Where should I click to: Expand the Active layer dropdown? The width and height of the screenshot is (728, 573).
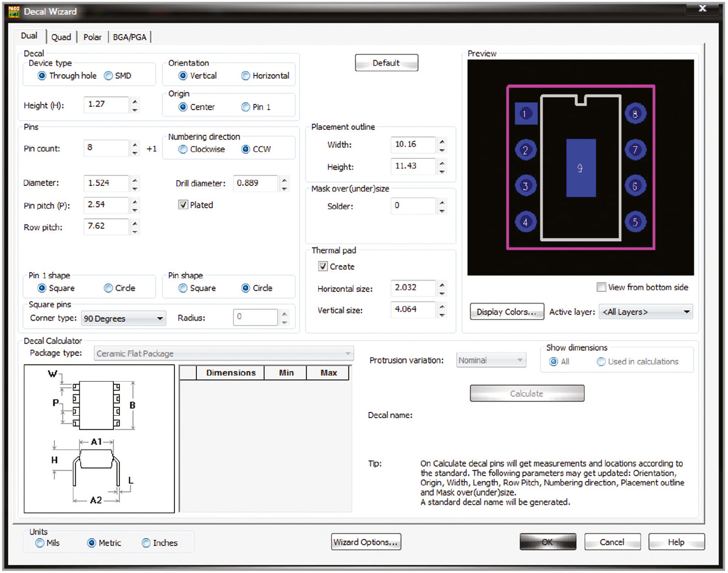pyautogui.click(x=686, y=312)
